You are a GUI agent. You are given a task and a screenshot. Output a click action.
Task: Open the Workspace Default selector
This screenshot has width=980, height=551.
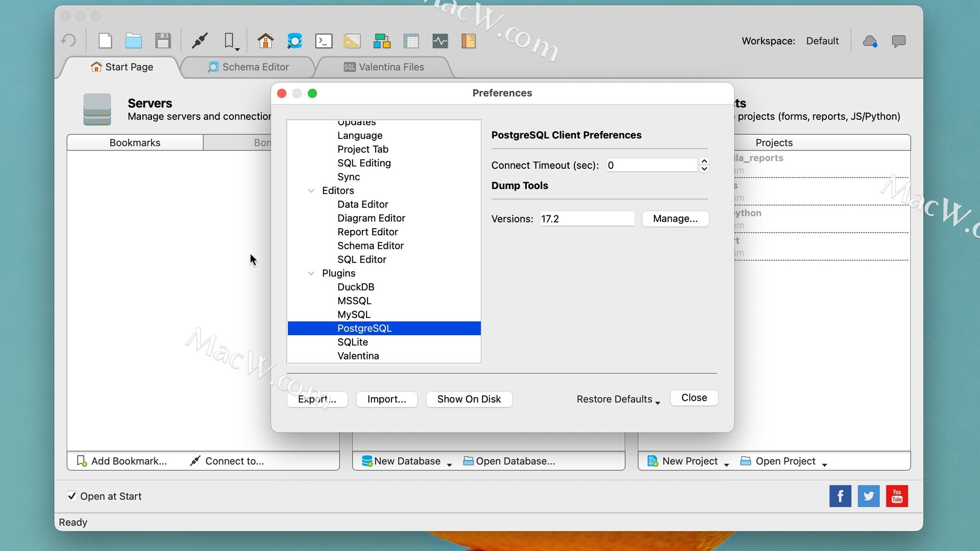click(x=822, y=41)
